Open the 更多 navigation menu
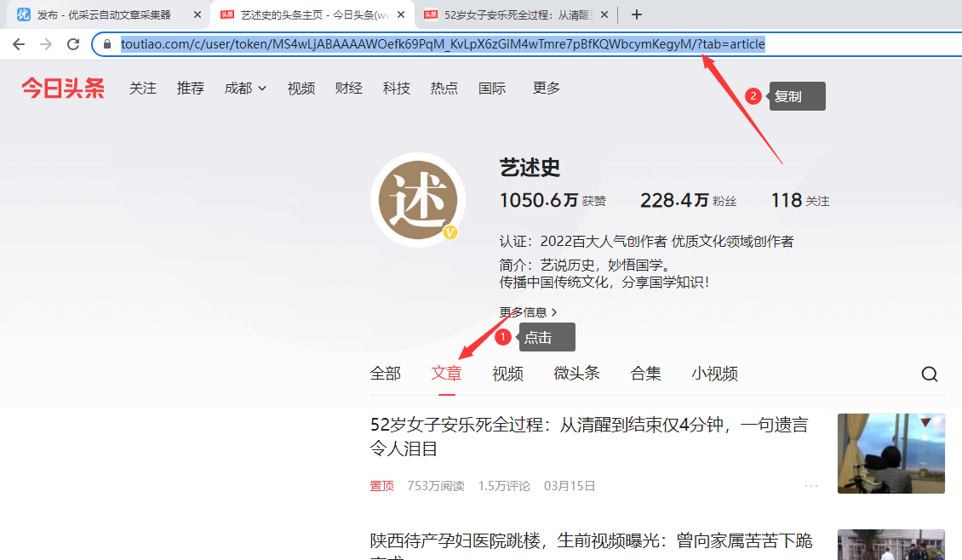 tap(547, 88)
